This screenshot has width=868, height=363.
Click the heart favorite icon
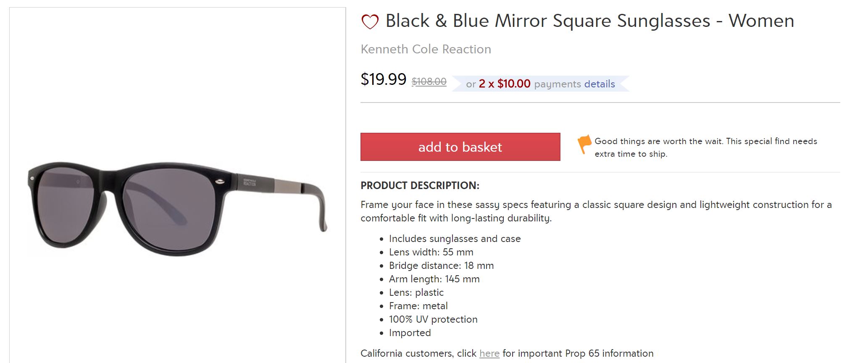click(370, 22)
